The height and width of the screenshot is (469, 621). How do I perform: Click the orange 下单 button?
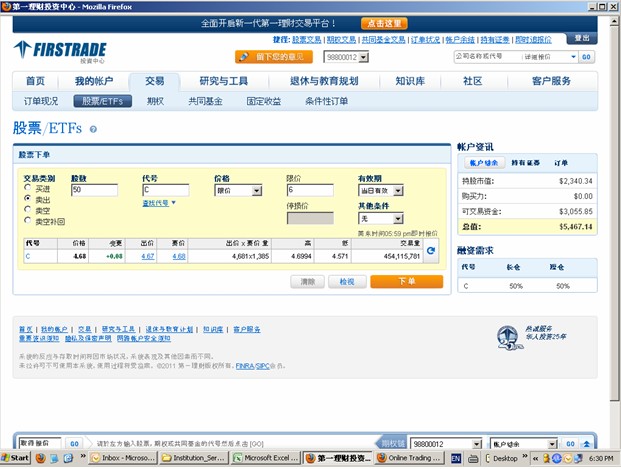tap(406, 282)
